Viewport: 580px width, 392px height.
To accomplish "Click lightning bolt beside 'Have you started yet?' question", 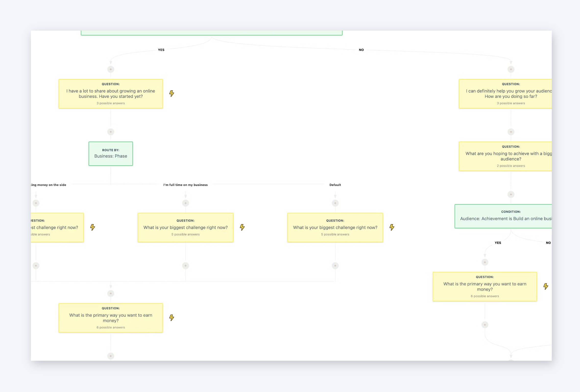I will (171, 93).
